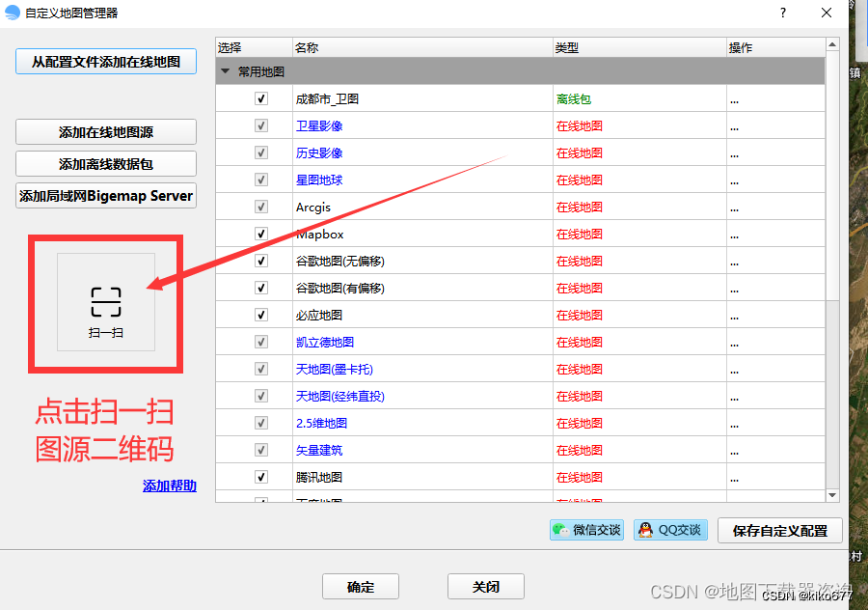The image size is (868, 610).
Task: Select the 2.5维地图 map name
Action: (x=321, y=424)
